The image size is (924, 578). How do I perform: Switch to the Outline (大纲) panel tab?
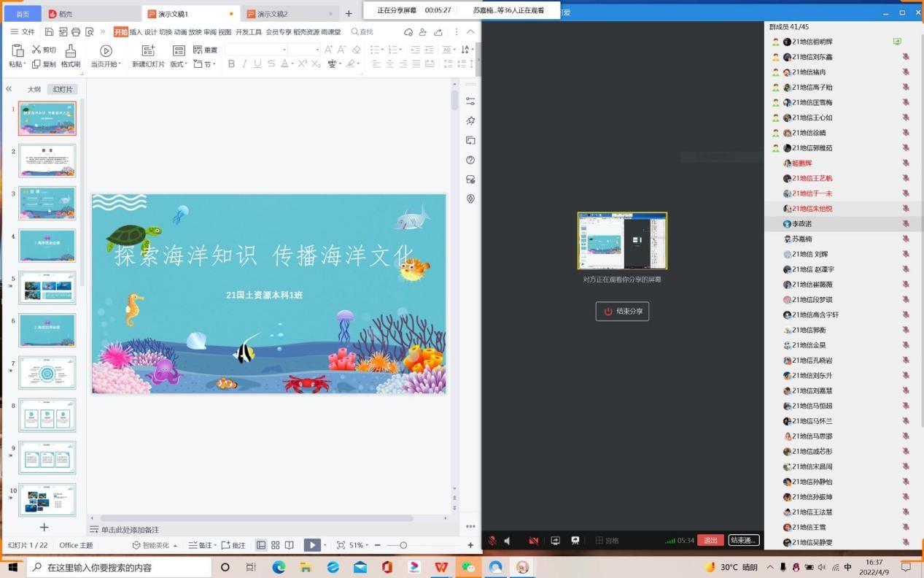(34, 89)
